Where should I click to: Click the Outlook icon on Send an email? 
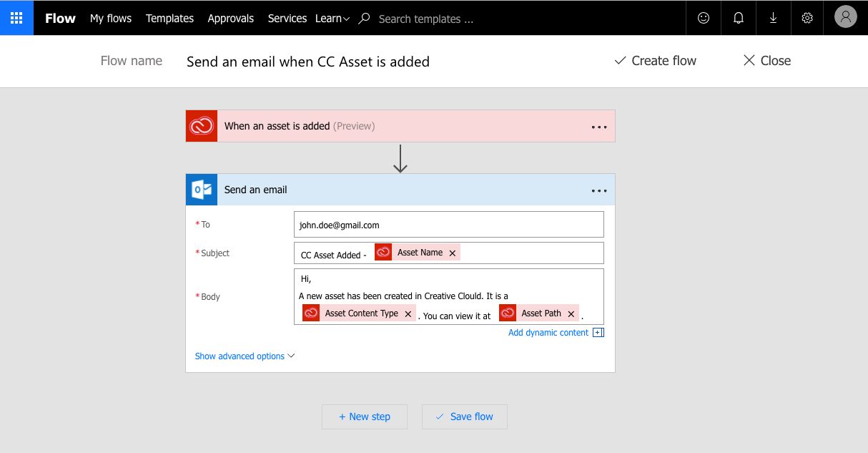202,190
